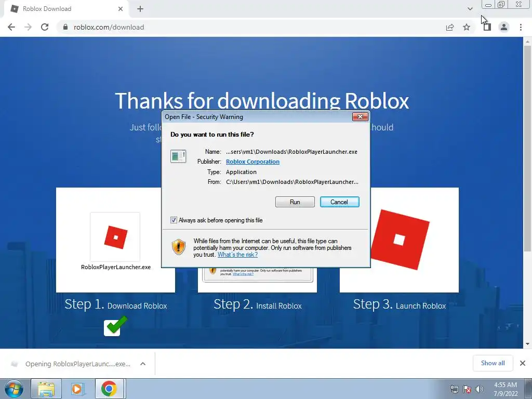This screenshot has width=532, height=399.
Task: Click the Step 2 Install Roblox text
Action: pos(258,304)
